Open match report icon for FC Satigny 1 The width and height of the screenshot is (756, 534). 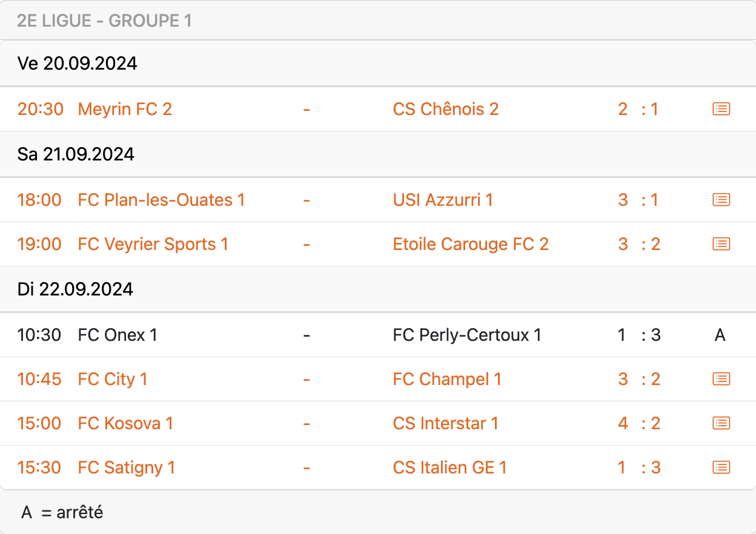coord(721,467)
